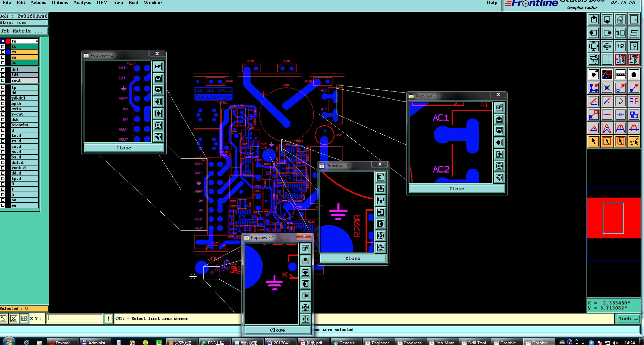This screenshot has height=345, width=644.
Task: Click Close button in Popview - 3
Action: pyautogui.click(x=353, y=258)
